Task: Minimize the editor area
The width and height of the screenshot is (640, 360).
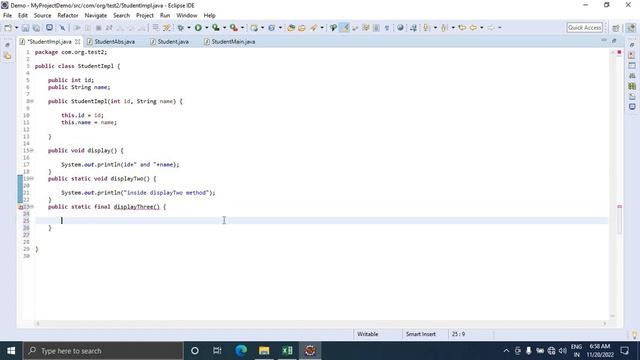Action: coord(604,40)
